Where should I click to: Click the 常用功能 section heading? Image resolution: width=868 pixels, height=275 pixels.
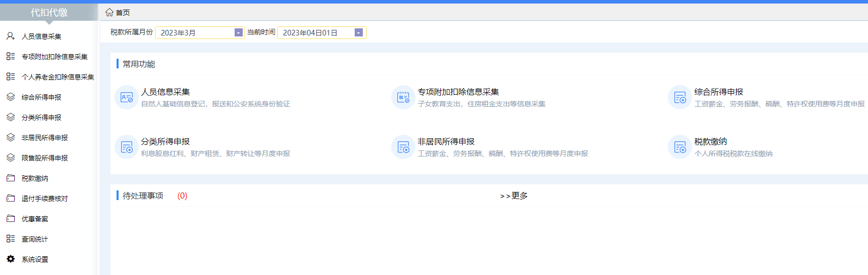139,64
